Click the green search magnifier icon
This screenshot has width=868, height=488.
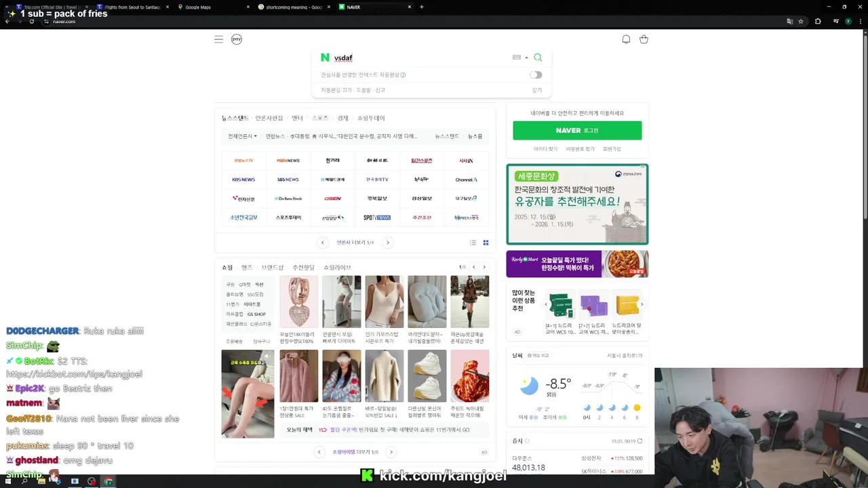[538, 58]
